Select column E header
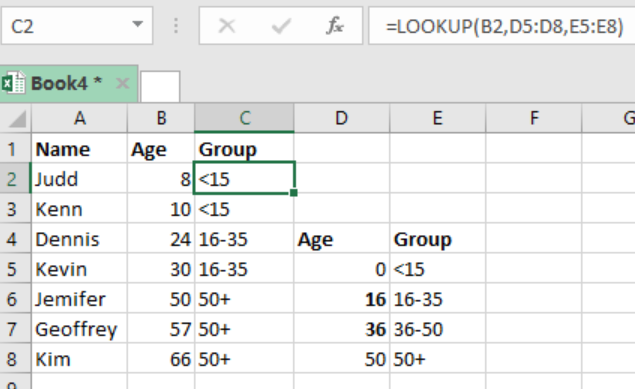This screenshot has height=389, width=635. click(437, 118)
